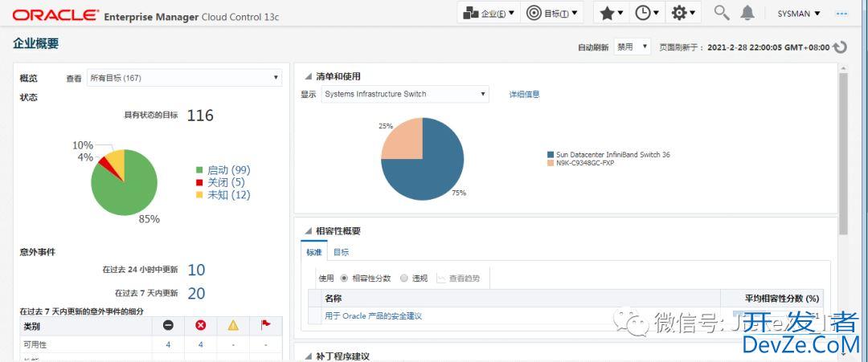Open the notifications bell
This screenshot has width=868, height=362.
pyautogui.click(x=747, y=13)
